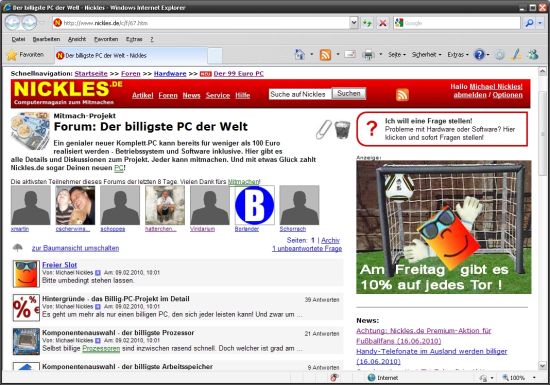Image resolution: width=550 pixels, height=385 pixels.
Task: Click the red question mark icon
Action: pos(372,129)
